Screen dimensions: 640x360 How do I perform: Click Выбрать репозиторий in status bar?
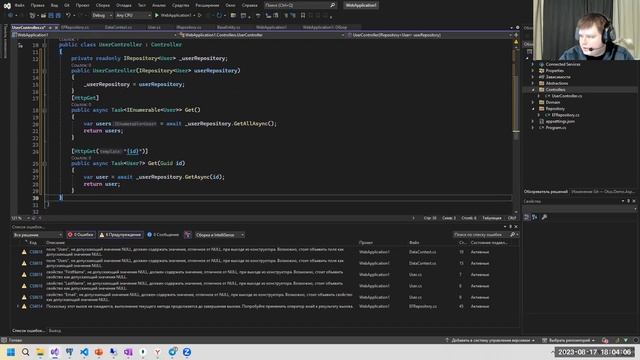point(569,340)
